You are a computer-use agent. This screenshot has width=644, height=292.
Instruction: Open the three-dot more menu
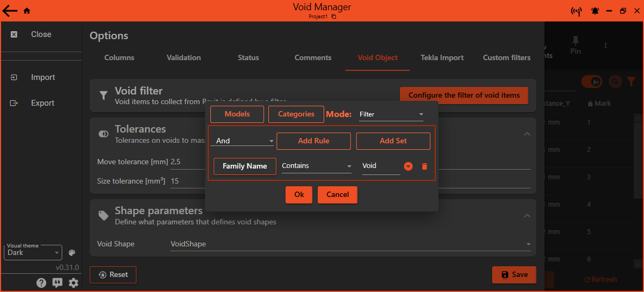[605, 46]
